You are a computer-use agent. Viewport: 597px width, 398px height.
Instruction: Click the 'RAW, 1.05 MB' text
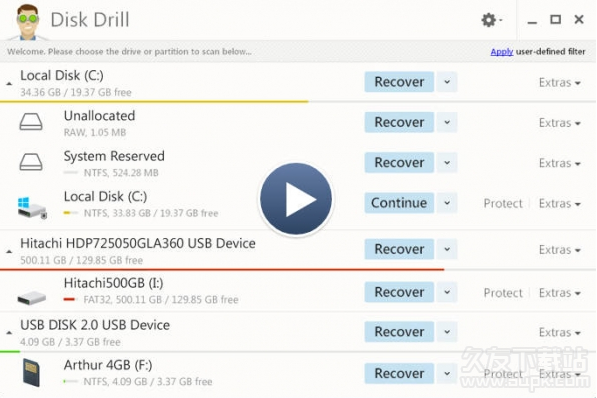[x=95, y=133]
